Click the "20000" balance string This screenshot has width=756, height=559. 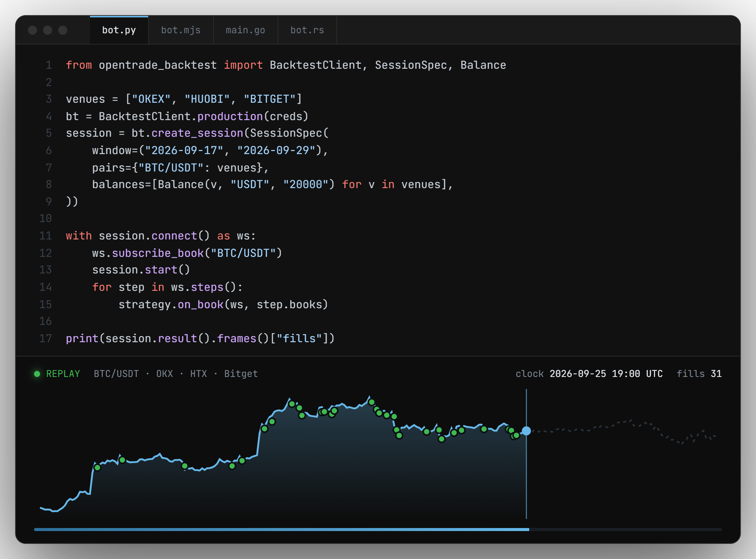306,185
